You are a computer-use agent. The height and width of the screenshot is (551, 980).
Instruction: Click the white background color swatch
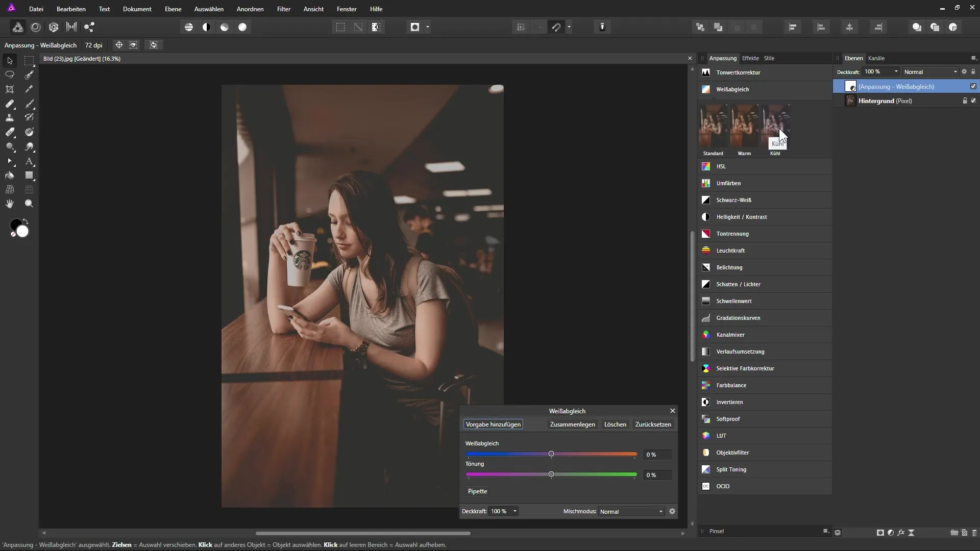pyautogui.click(x=22, y=232)
